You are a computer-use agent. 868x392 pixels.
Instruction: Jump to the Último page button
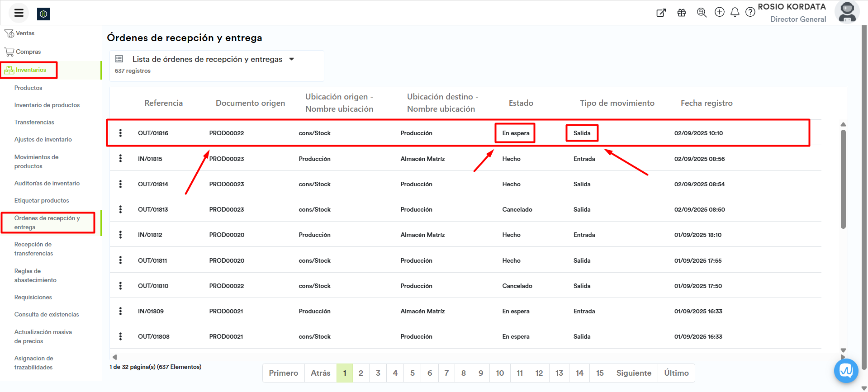676,373
